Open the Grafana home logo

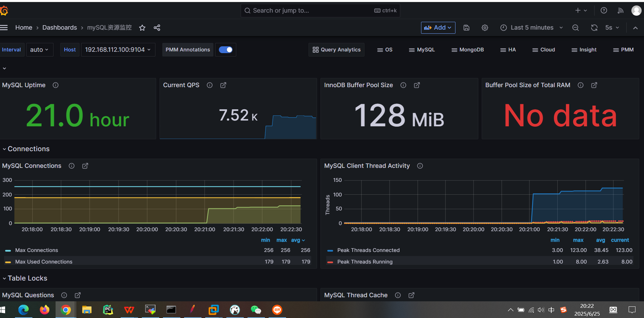tap(4, 11)
